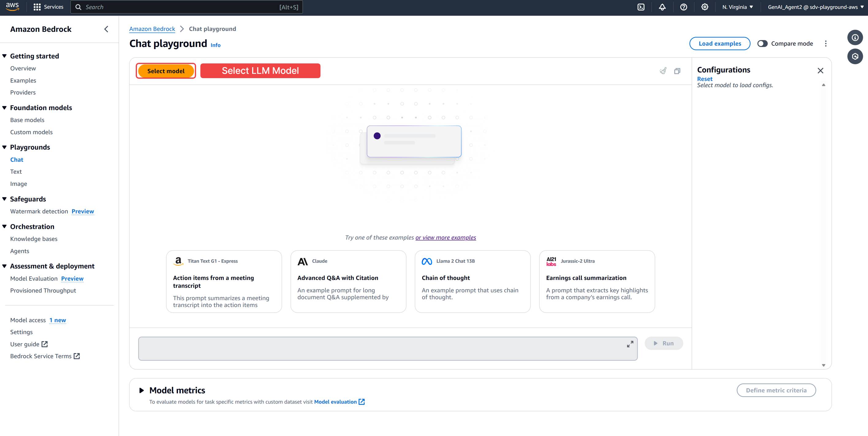
Task: Select Chain of thought example card
Action: point(473,281)
